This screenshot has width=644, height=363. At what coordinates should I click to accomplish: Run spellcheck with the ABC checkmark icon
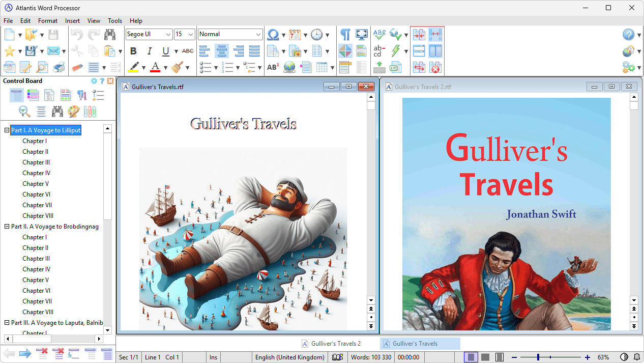pos(379,35)
